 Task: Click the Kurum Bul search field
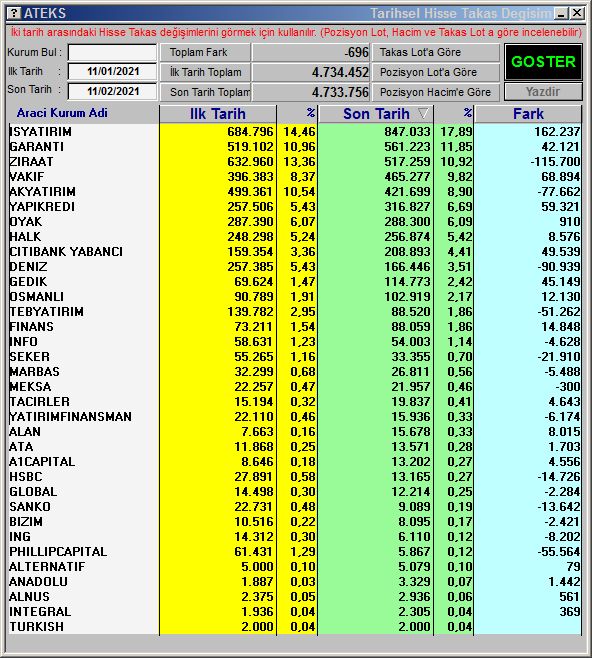click(112, 52)
